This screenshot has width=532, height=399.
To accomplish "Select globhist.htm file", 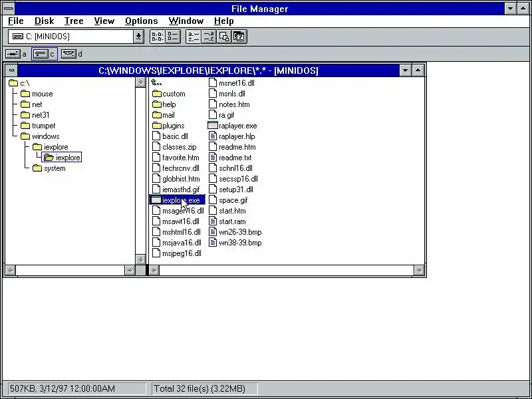I will (x=176, y=179).
